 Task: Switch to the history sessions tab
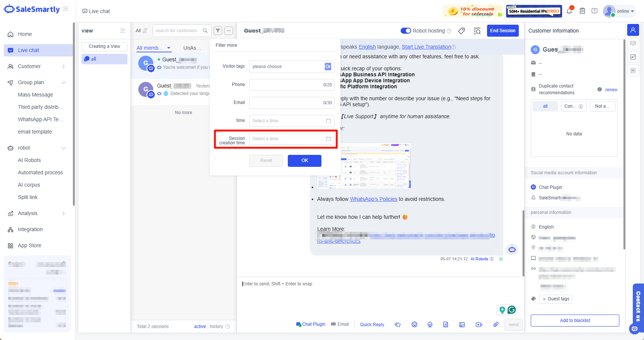coord(216,327)
